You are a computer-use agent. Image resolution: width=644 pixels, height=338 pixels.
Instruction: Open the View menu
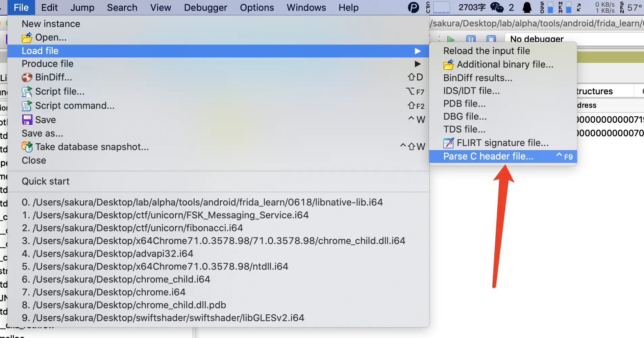160,7
